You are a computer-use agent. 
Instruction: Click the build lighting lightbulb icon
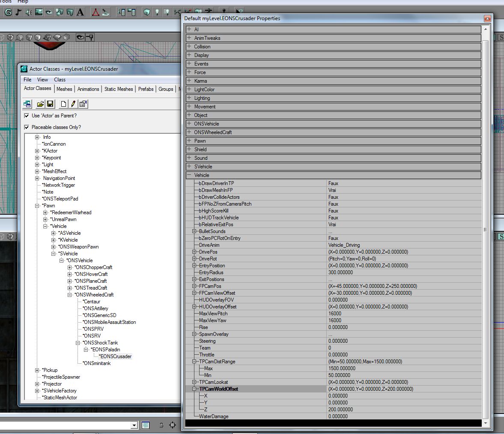coord(157,12)
